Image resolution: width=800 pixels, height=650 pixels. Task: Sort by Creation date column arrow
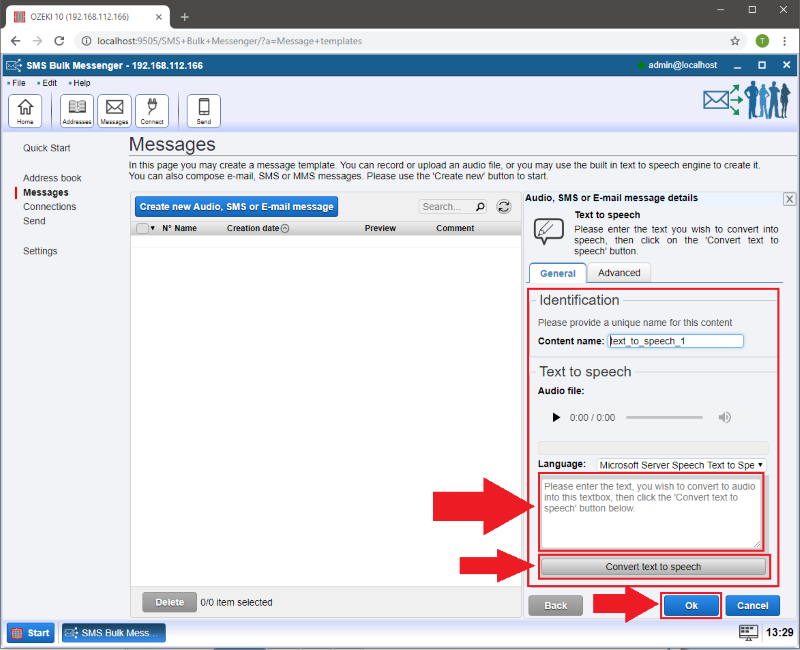point(285,228)
